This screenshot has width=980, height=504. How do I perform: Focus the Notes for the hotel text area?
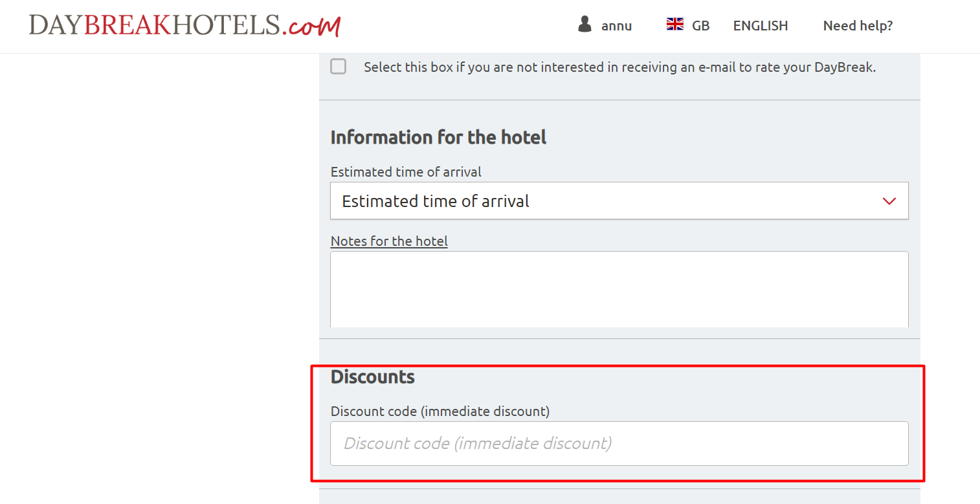coord(619,289)
